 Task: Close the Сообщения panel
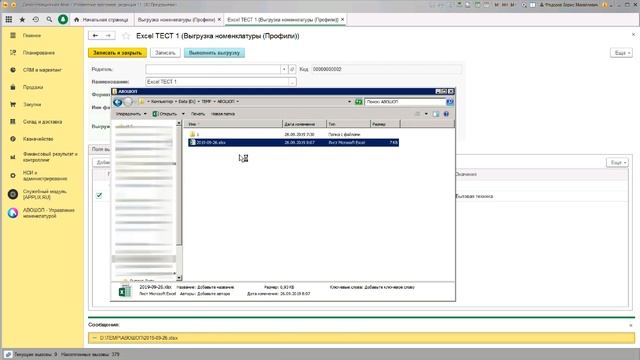(631, 325)
